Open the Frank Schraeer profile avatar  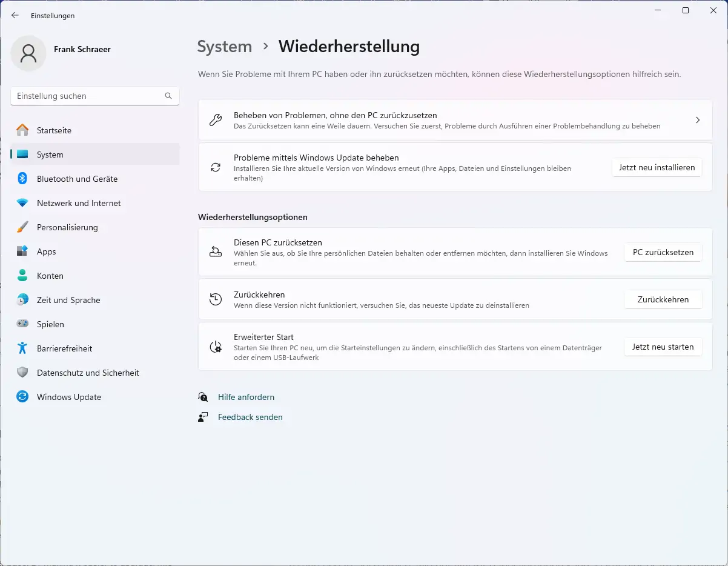point(28,53)
